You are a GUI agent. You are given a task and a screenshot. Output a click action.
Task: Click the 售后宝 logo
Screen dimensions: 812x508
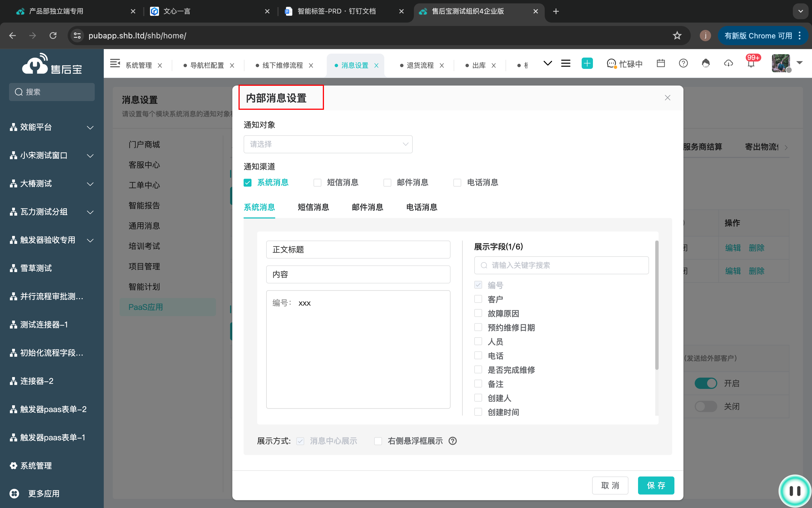point(52,64)
